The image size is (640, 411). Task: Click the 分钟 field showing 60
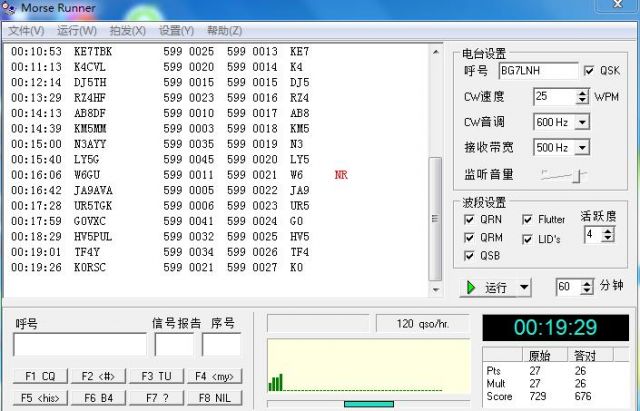click(x=569, y=287)
